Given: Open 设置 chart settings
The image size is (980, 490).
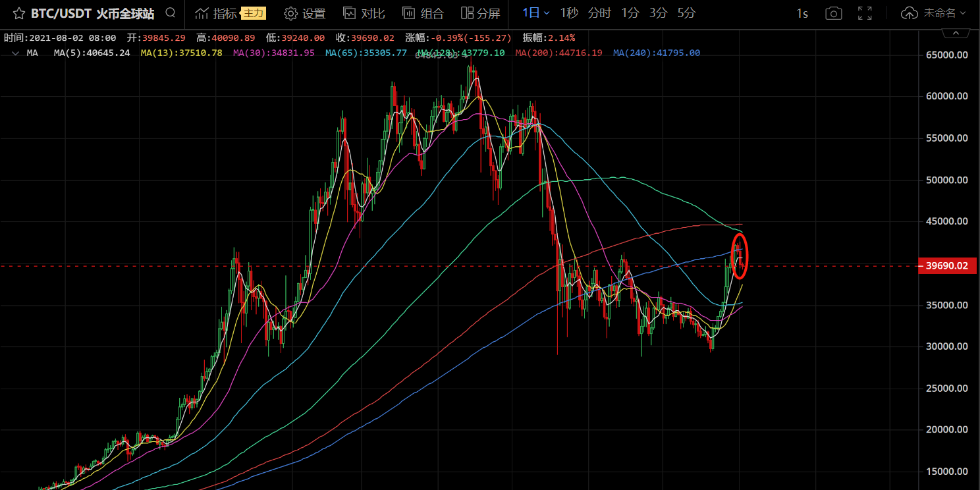Looking at the screenshot, I should [305, 13].
